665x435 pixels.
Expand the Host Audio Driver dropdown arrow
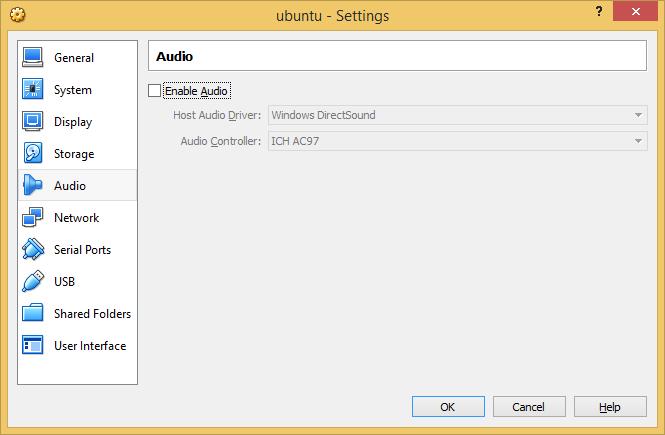click(x=638, y=115)
